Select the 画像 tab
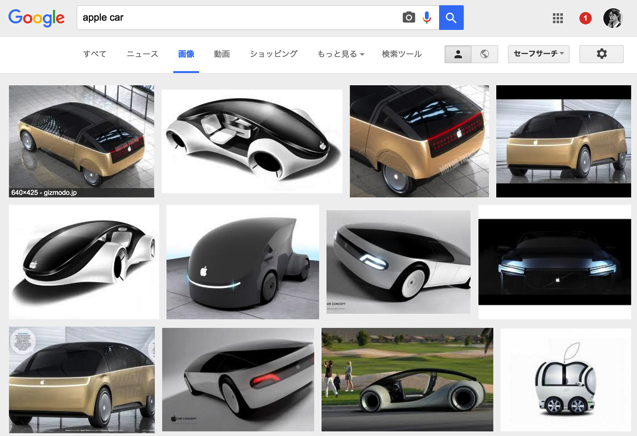The height and width of the screenshot is (436, 637). (186, 54)
